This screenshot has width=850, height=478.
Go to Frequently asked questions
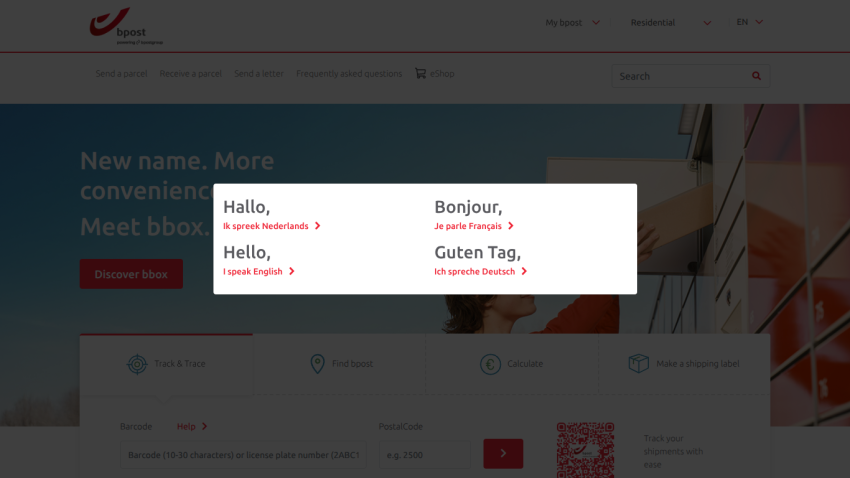(349, 74)
